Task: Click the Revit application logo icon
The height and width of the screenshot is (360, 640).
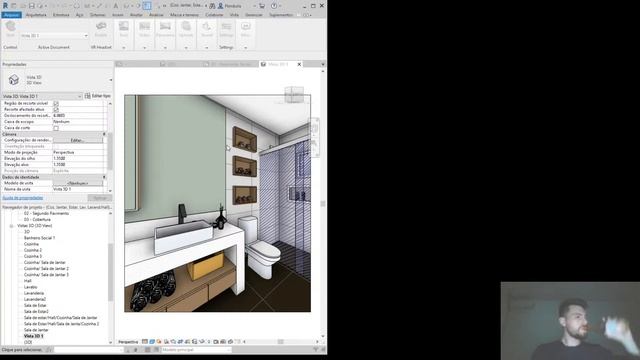Action: (x=5, y=6)
